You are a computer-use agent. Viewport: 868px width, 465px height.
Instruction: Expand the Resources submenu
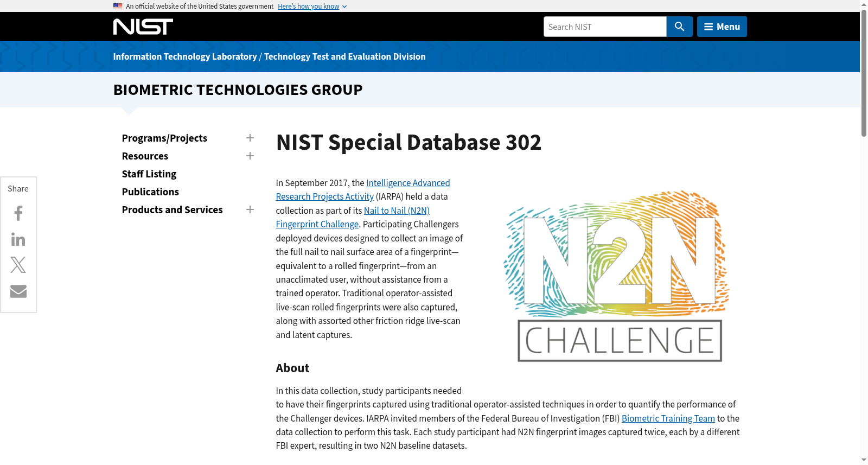coord(250,156)
